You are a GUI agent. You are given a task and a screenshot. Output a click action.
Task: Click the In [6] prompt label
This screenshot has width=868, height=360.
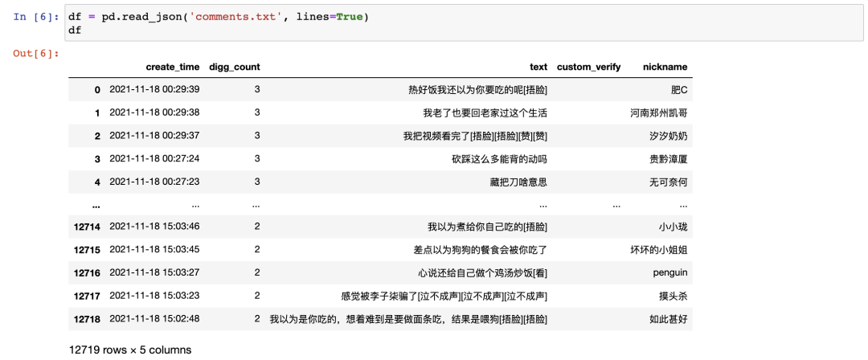coord(36,17)
